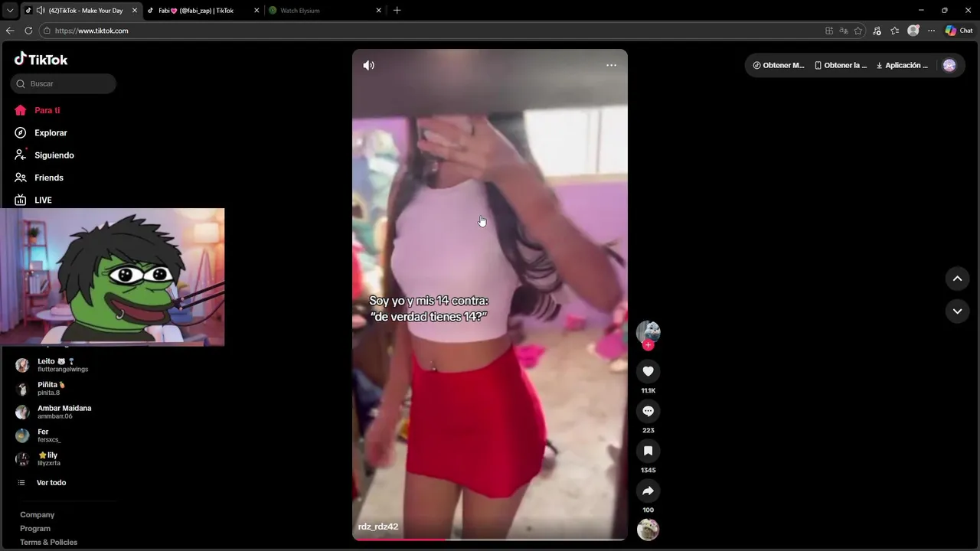
Task: Expand the Terms & Policies footer section
Action: click(48, 543)
